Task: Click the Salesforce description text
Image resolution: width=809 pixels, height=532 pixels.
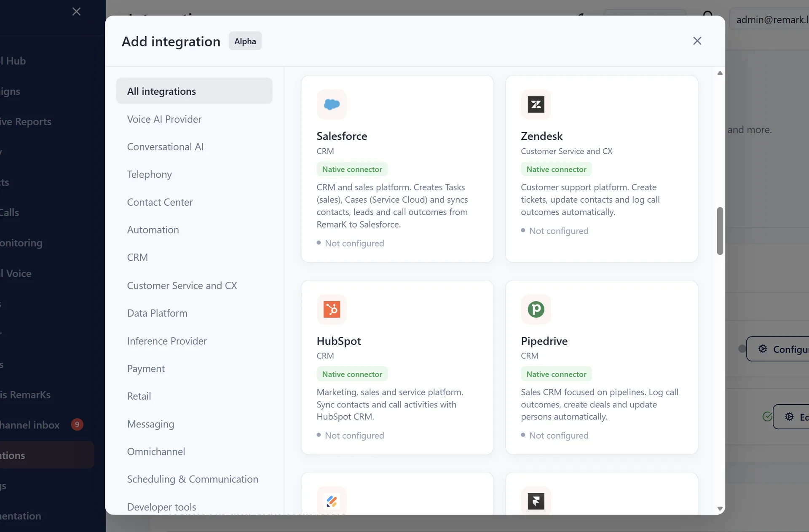Action: pyautogui.click(x=392, y=206)
